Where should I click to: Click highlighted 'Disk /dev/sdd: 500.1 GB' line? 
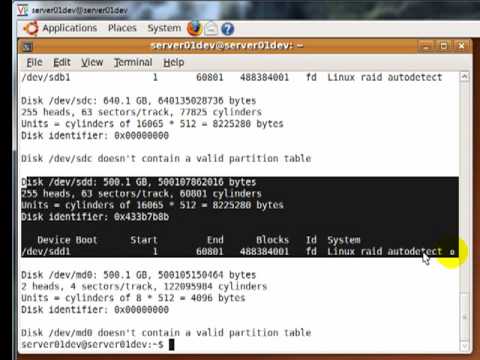[139, 182]
